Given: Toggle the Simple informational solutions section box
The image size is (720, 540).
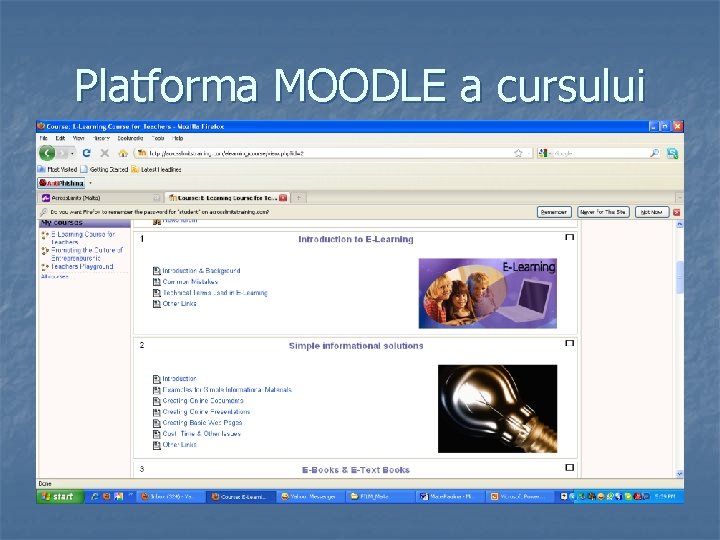Looking at the screenshot, I should point(569,343).
